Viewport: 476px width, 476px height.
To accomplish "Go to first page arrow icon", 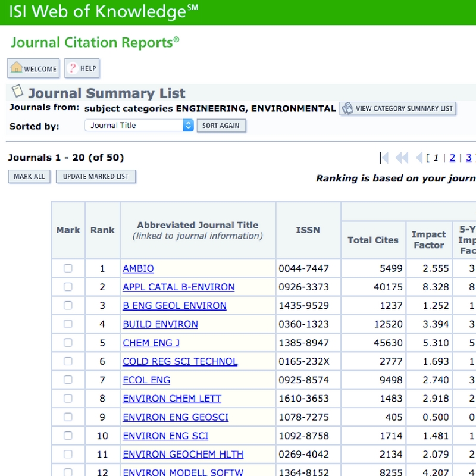I will click(384, 158).
